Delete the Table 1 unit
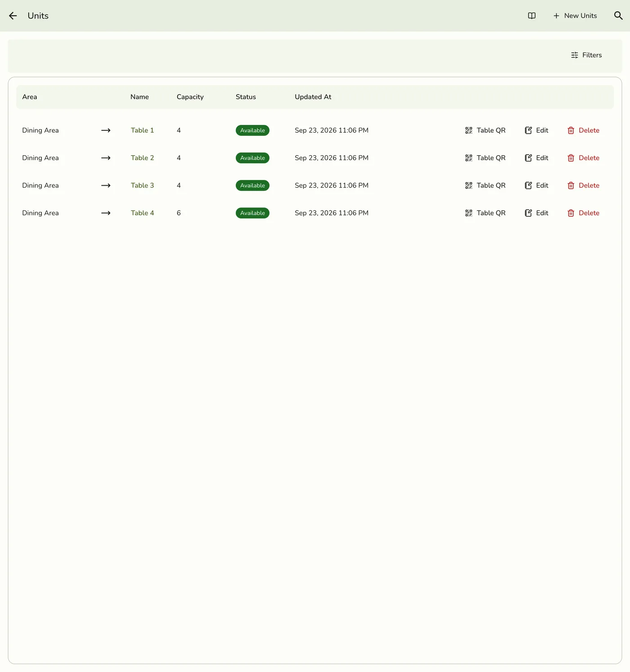 tap(583, 130)
